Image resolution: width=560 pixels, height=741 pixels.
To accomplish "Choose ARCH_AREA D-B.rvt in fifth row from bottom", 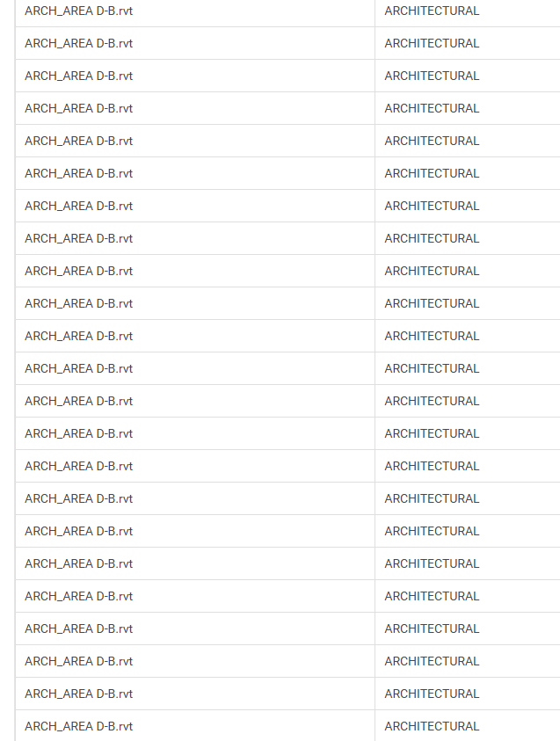I will (78, 596).
